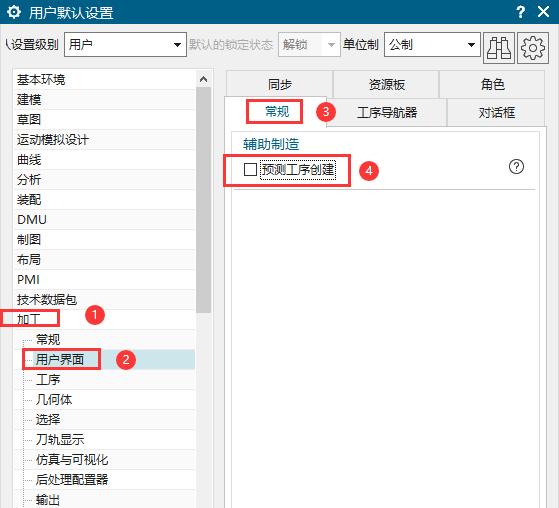Select 曲线 in the category list
This screenshot has height=508, width=559.
[104, 159]
